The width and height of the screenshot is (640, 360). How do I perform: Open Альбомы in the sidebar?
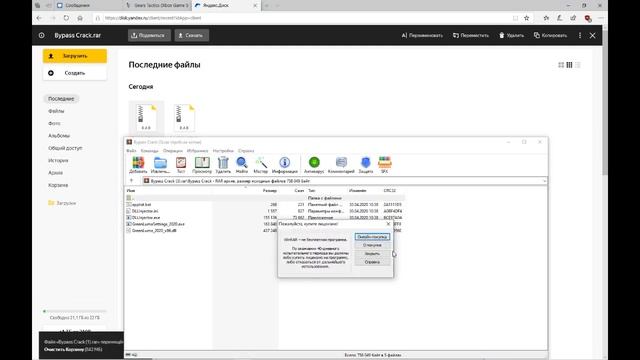pos(59,136)
